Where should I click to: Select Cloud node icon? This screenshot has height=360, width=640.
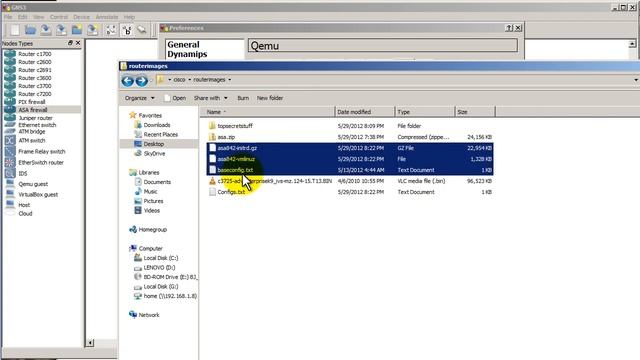point(10,213)
